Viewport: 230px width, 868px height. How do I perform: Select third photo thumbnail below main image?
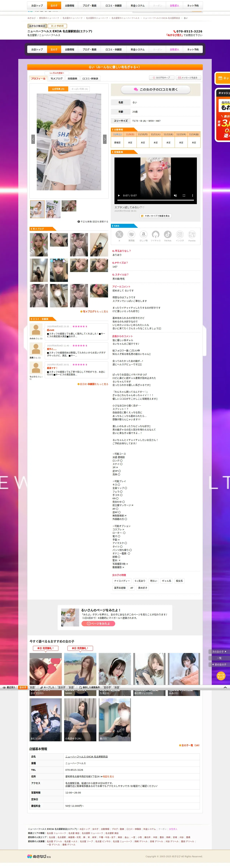pos(69,206)
